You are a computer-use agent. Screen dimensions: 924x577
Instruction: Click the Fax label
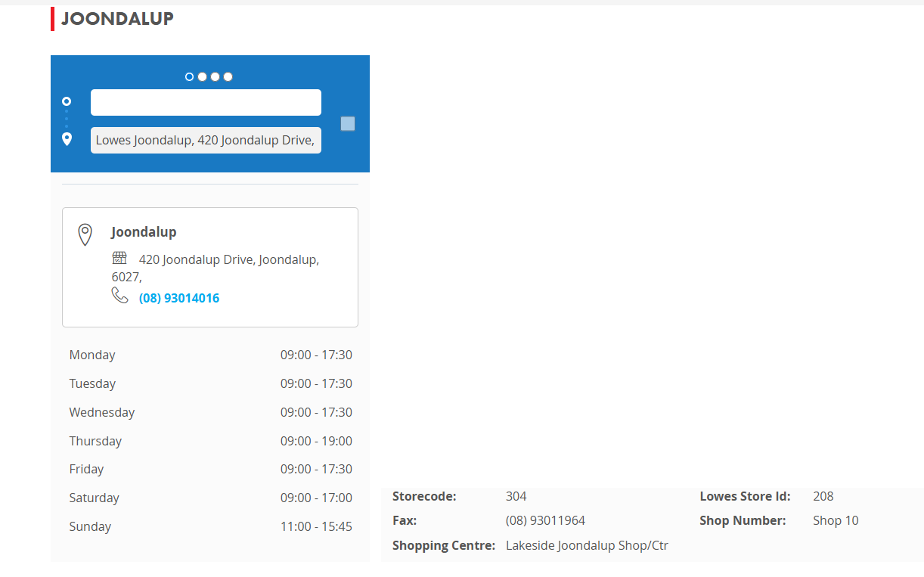(405, 520)
